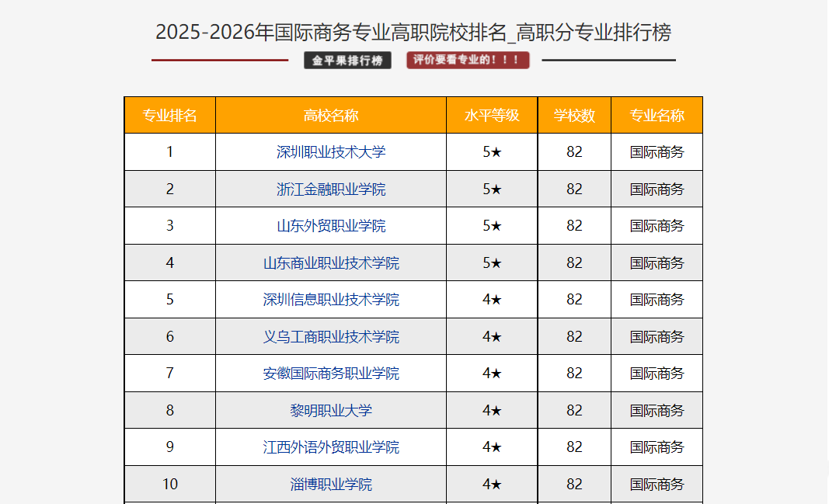Screen dimensions: 829x504
Task: Open 深圳信息职业技术学院 link
Action: click(x=331, y=300)
